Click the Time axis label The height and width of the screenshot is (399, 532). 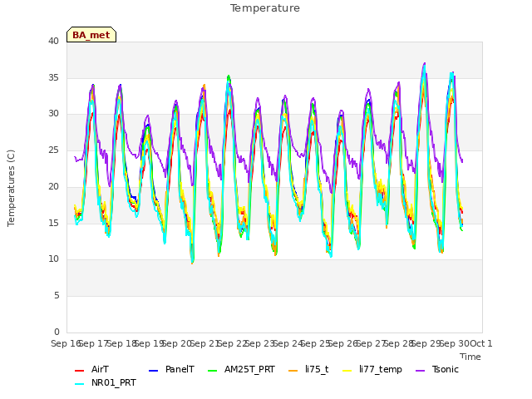tap(470, 357)
